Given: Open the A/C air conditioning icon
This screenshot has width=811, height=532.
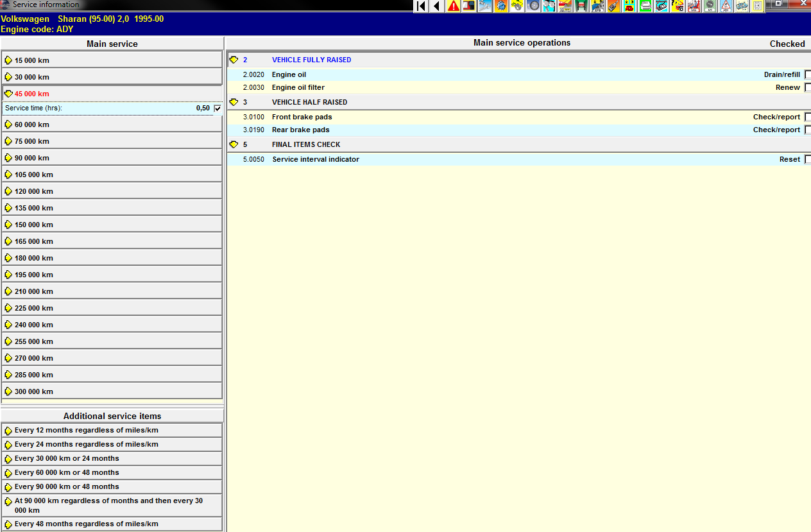Looking at the screenshot, I should click(x=710, y=6).
